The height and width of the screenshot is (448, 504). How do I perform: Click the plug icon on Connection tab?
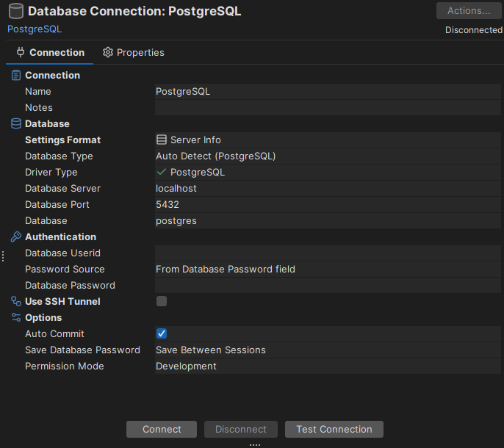pyautogui.click(x=21, y=52)
